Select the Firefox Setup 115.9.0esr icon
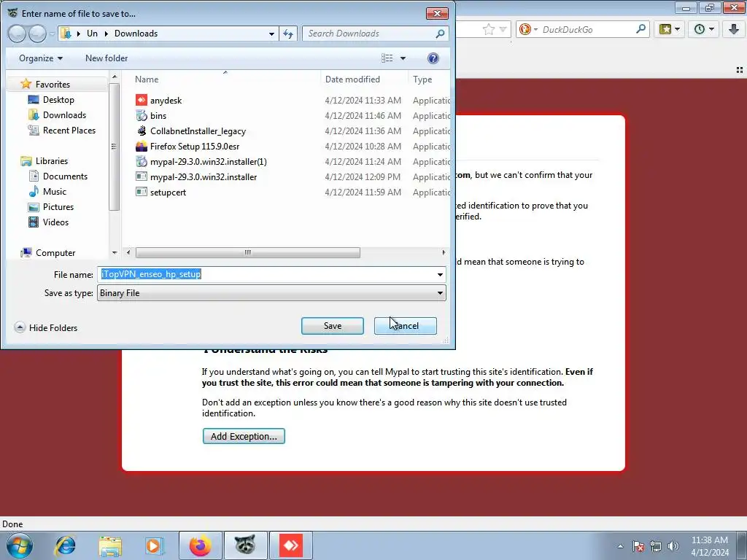Viewport: 747px width, 560px height. (142, 146)
